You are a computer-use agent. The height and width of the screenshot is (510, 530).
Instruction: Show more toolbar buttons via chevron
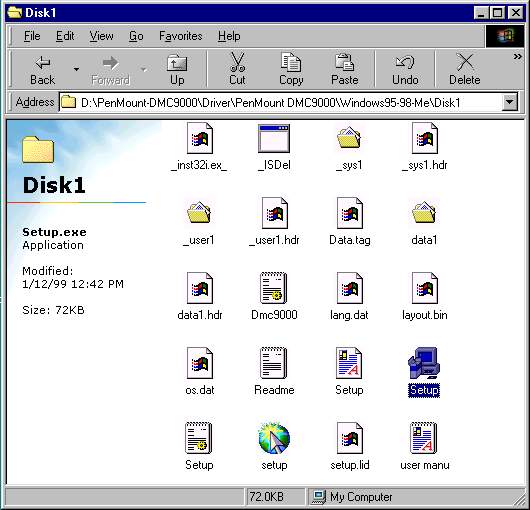pyautogui.click(x=517, y=57)
